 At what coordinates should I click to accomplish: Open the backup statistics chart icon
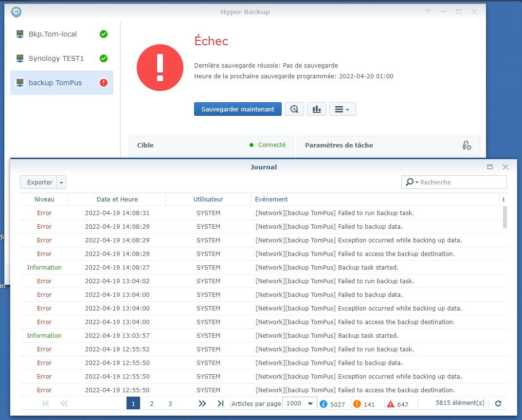pyautogui.click(x=317, y=110)
